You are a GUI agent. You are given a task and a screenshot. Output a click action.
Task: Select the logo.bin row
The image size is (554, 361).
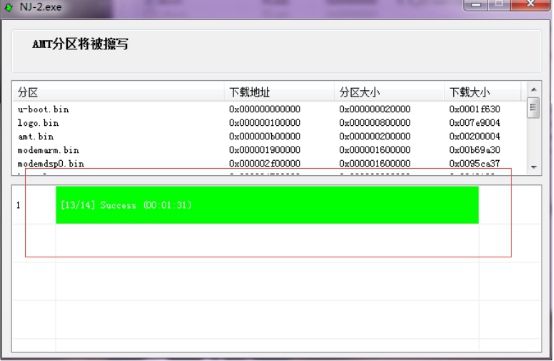(270, 123)
